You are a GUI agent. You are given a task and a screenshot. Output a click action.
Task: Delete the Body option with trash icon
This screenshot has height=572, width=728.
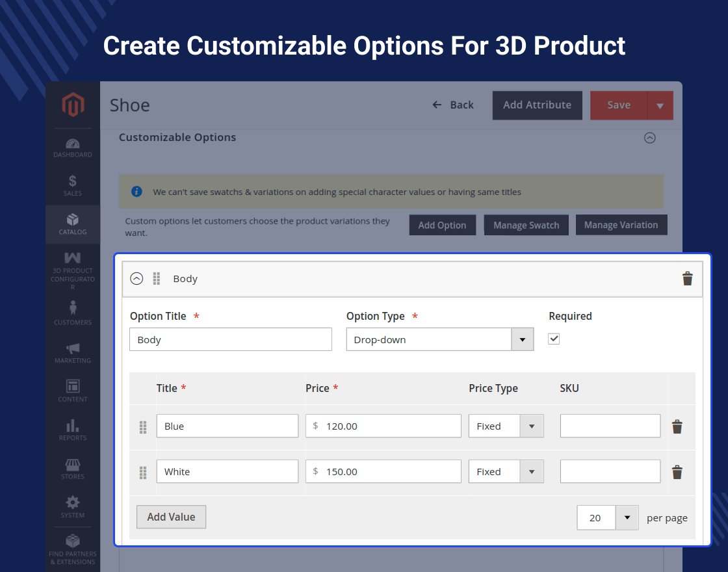click(x=687, y=279)
